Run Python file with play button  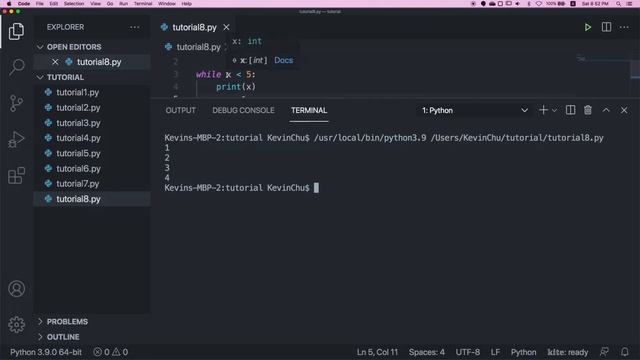587,27
